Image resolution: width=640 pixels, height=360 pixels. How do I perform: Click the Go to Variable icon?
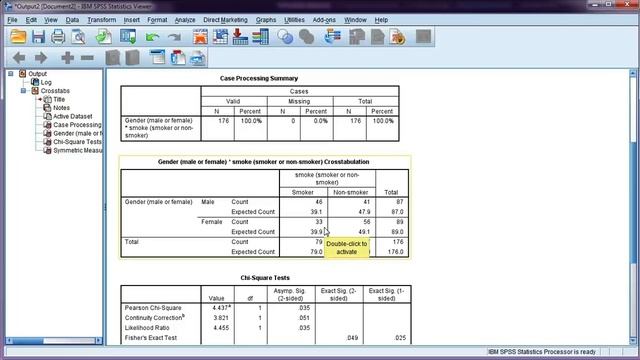click(x=240, y=37)
